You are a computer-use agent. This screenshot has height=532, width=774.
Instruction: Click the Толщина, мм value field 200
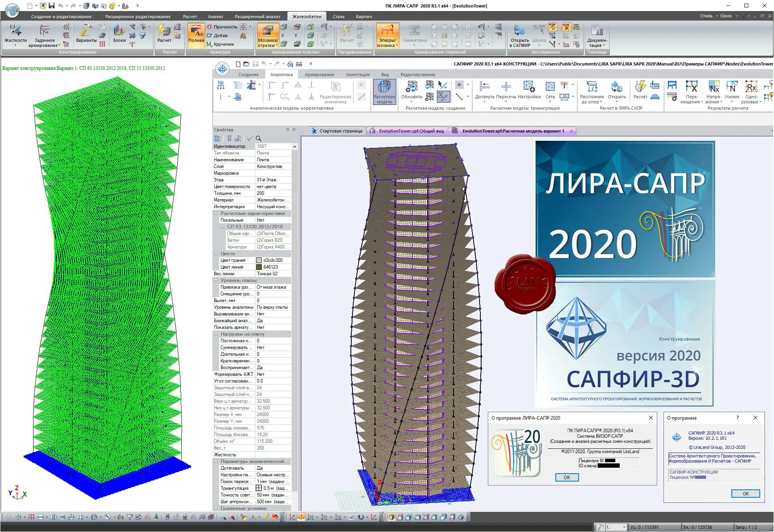coord(273,193)
